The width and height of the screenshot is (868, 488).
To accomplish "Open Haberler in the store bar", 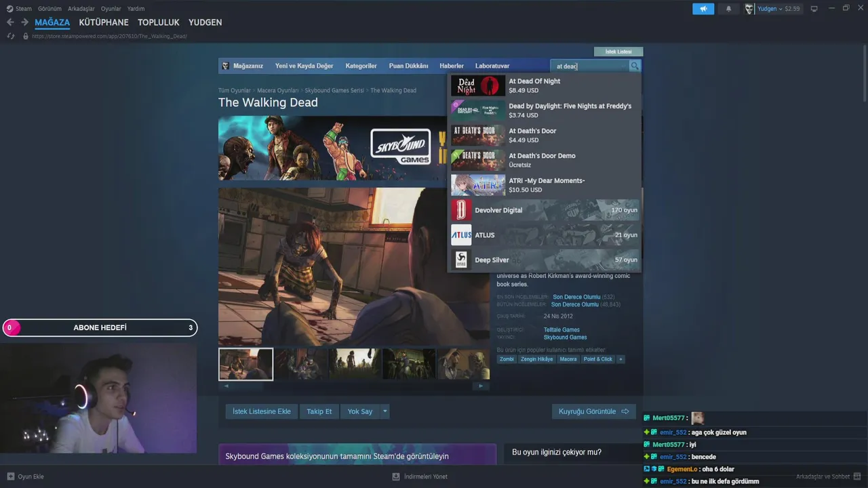I will tap(452, 66).
